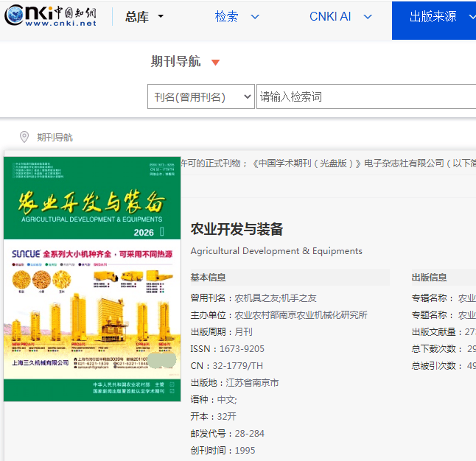The image size is (476, 461).
Task: Click the English title Agricultural Development & Equipments
Action: 276,251
